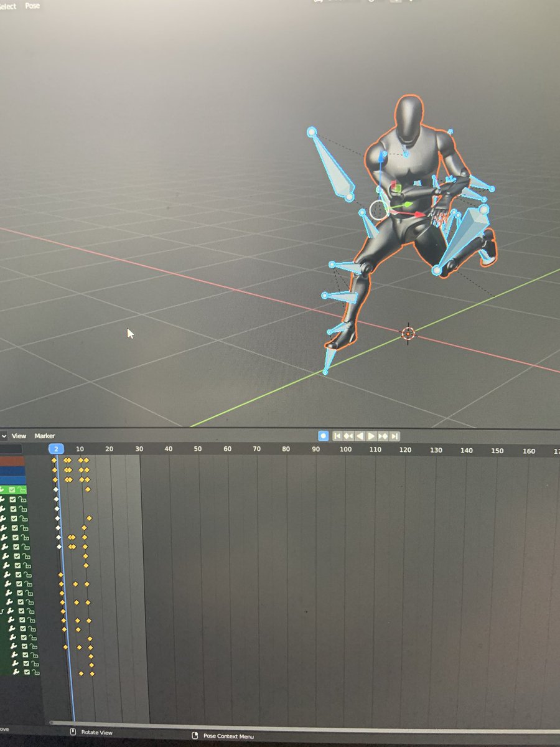Viewport: 560px width, 747px height.
Task: Select the red summary channel row
Action: [x=12, y=461]
